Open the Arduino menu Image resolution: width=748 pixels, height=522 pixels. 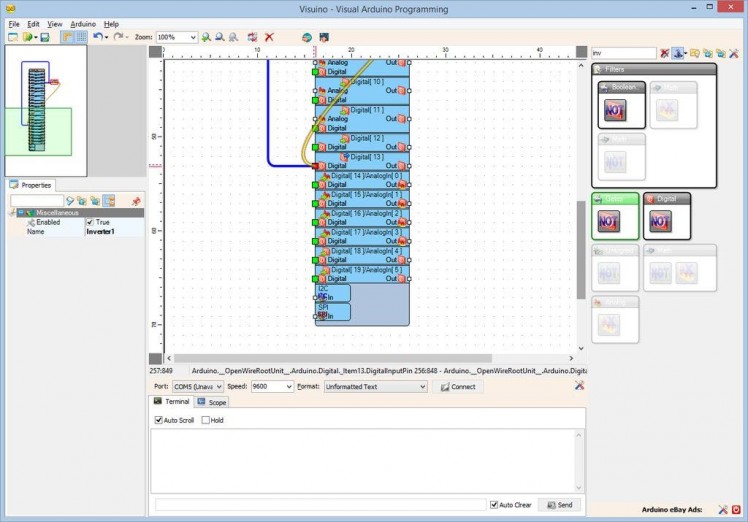coord(83,23)
